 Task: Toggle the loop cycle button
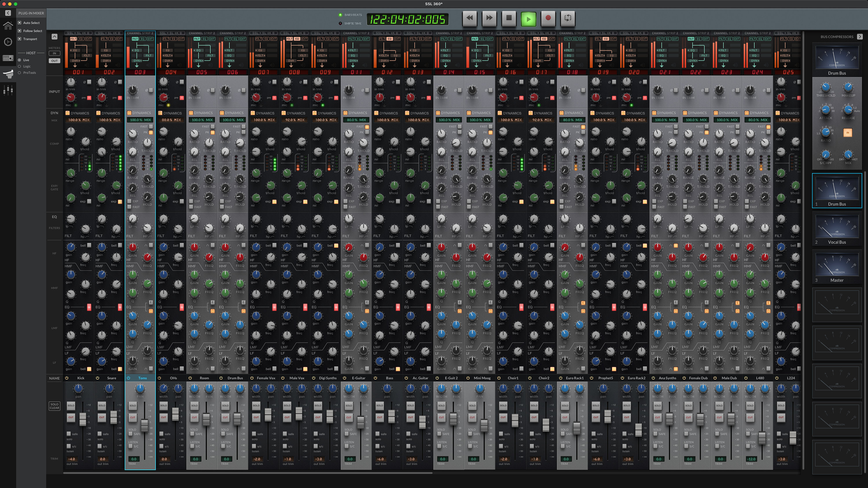pyautogui.click(x=567, y=18)
